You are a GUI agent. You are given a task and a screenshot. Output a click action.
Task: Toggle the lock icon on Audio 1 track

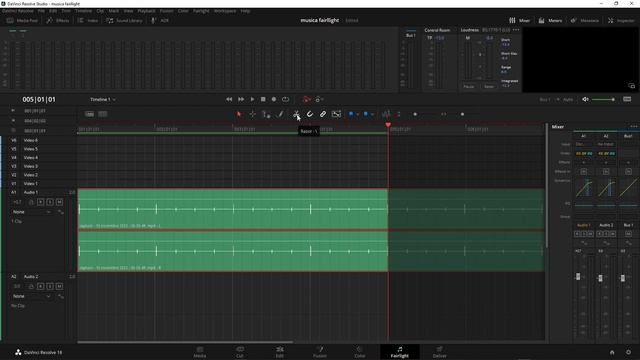(31, 202)
